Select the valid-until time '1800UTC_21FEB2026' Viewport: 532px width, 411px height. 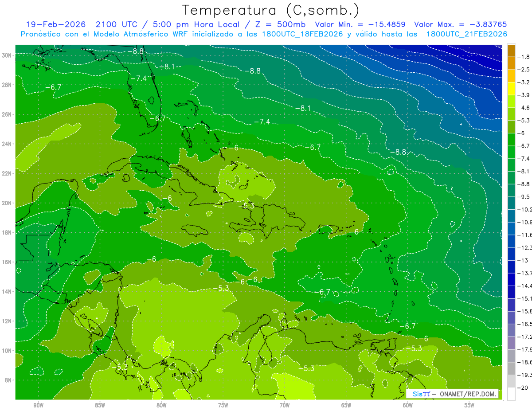(466, 34)
